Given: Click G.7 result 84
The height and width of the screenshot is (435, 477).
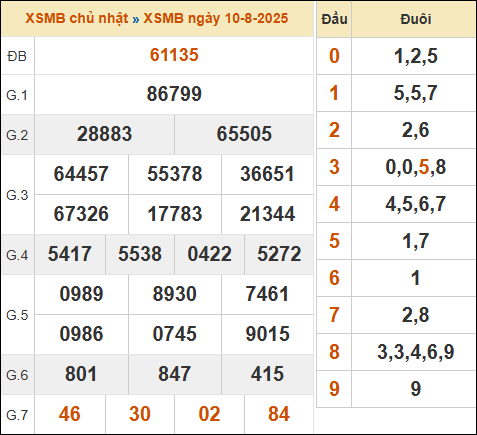Looking at the screenshot, I should pyautogui.click(x=279, y=414).
